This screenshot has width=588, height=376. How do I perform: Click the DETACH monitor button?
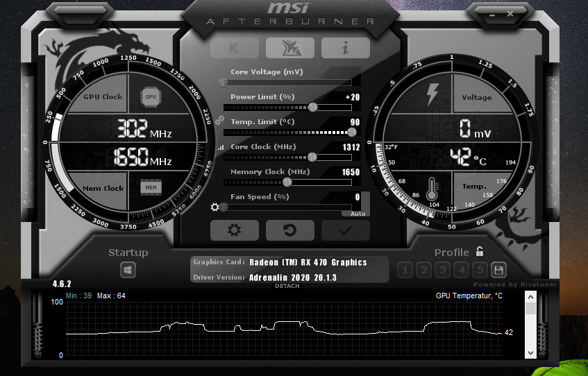click(x=287, y=286)
